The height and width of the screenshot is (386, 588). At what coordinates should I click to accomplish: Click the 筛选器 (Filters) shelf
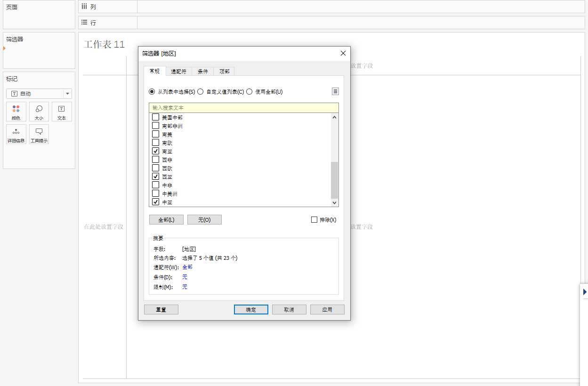[x=39, y=50]
